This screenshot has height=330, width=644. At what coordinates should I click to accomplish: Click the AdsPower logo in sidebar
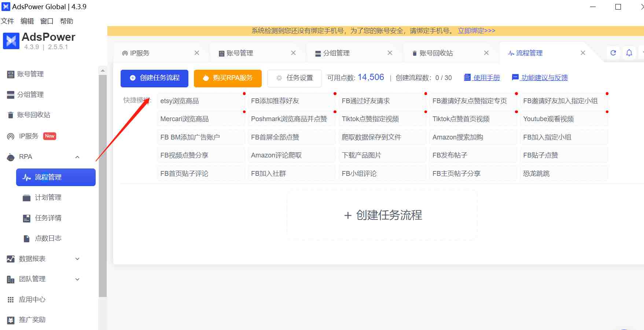click(11, 41)
